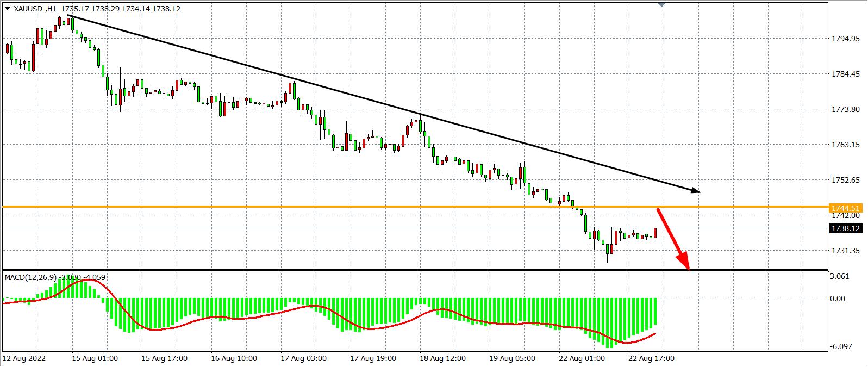Click the 1794.95 price scale label
Viewport: 868px width, 367px height.
click(846, 39)
